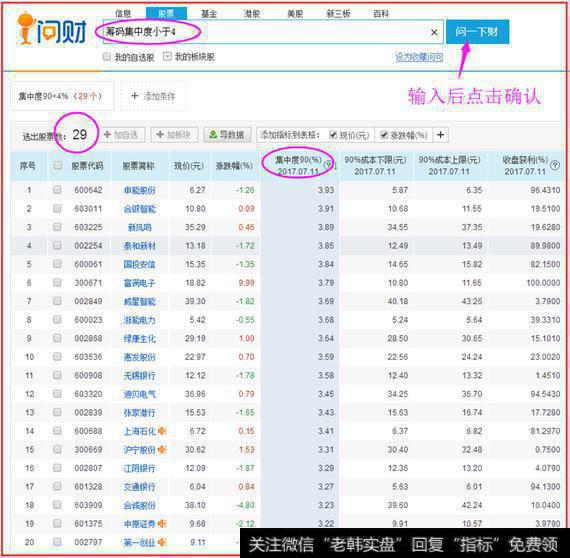Image resolution: width=570 pixels, height=558 pixels.
Task: Click the export icon on 导数据 button
Action: [213, 135]
